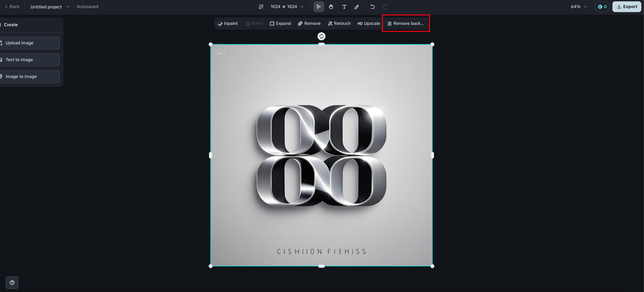Click the Create panel heading
The width and height of the screenshot is (644, 292).
click(11, 25)
